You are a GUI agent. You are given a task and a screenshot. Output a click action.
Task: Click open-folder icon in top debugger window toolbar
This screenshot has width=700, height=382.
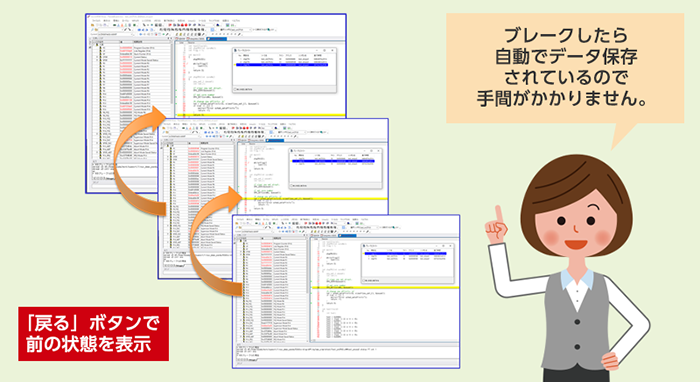[x=93, y=25]
